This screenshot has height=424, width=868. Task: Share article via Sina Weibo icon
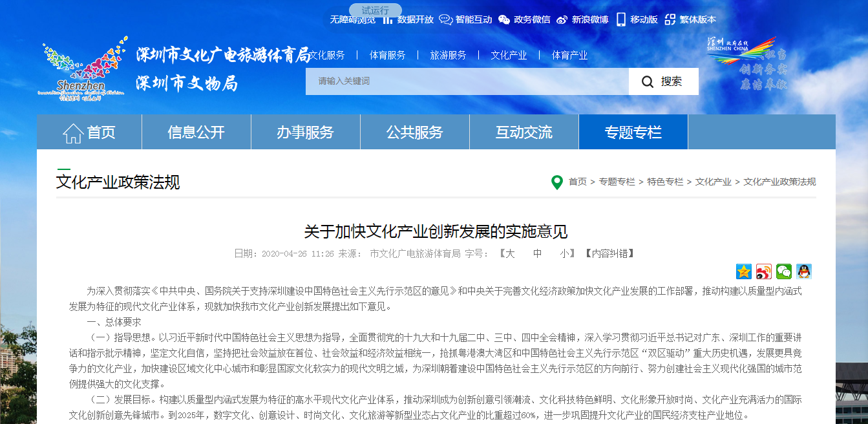coord(764,271)
